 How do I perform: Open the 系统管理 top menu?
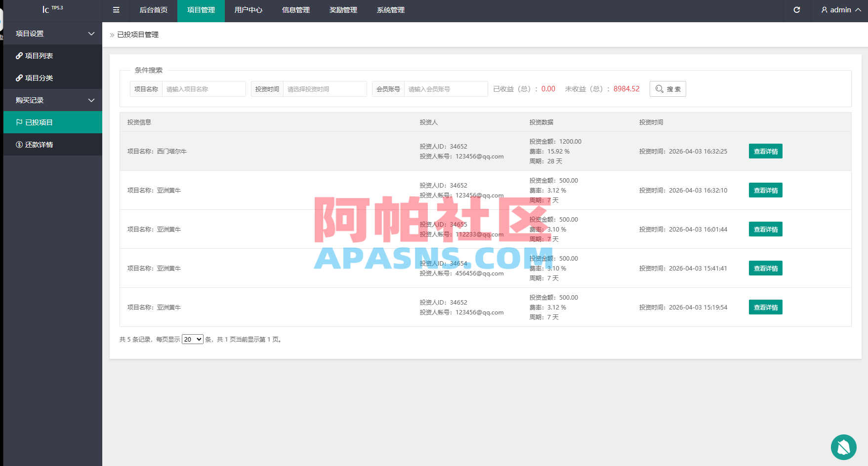[391, 10]
